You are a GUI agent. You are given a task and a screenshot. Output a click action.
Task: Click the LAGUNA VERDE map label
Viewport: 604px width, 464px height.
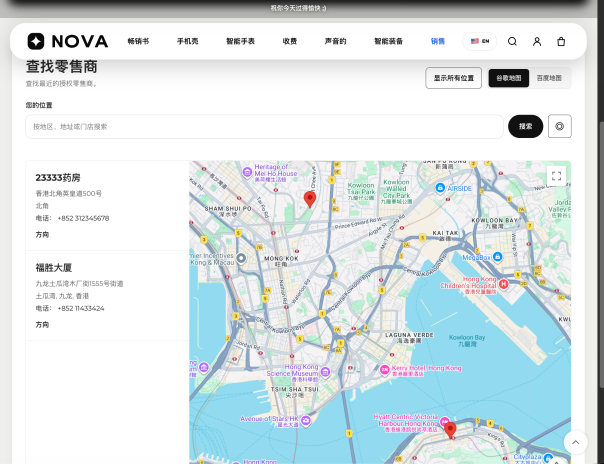pos(409,338)
